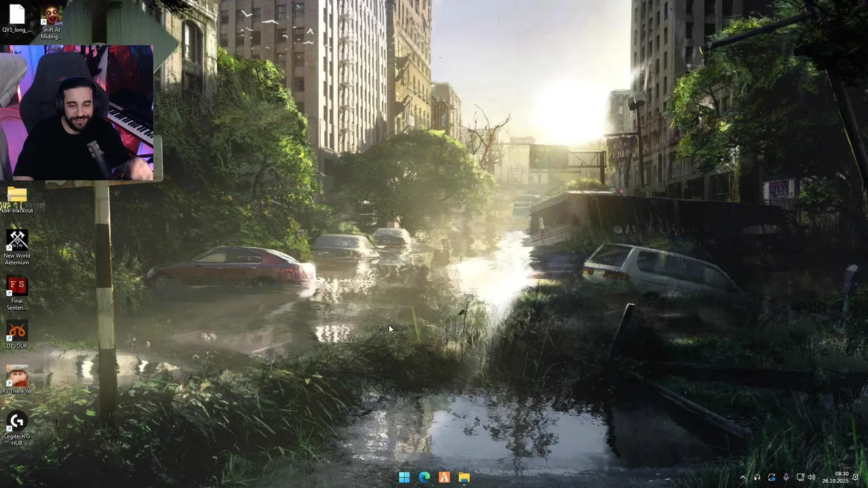Viewport: 868px width, 488px height.
Task: Open Logitech G HUB from desktop
Action: 17,428
